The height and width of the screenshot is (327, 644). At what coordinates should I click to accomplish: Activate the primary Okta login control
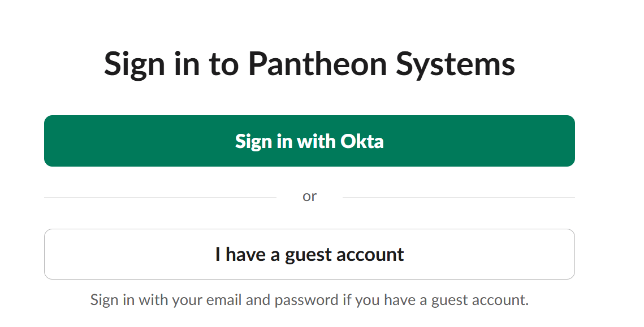[309, 141]
